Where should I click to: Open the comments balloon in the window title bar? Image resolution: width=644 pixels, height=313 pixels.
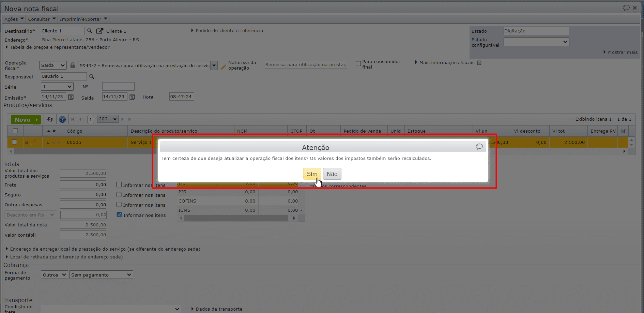[x=626, y=8]
